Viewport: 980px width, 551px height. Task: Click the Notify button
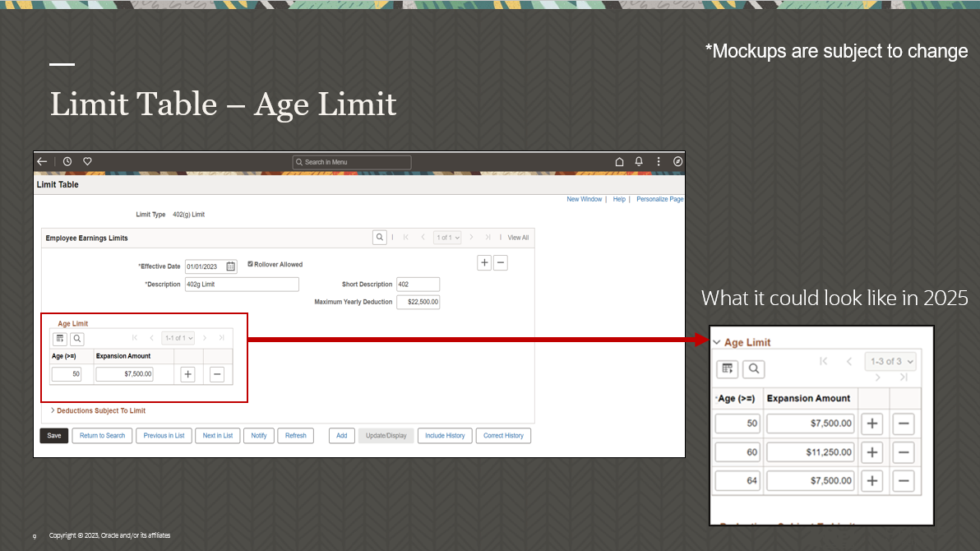click(x=259, y=435)
